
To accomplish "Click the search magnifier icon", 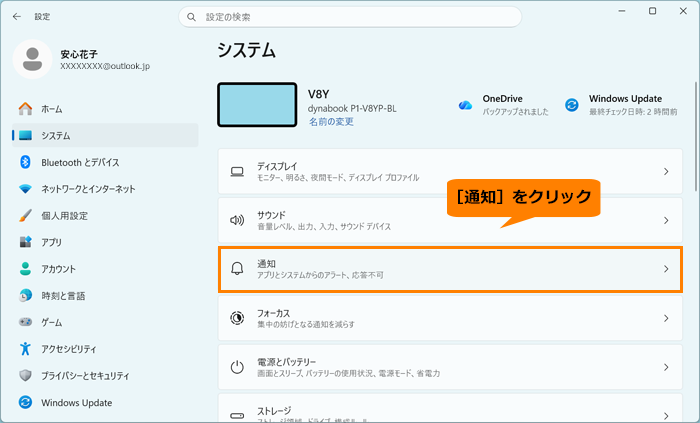I will click(192, 17).
